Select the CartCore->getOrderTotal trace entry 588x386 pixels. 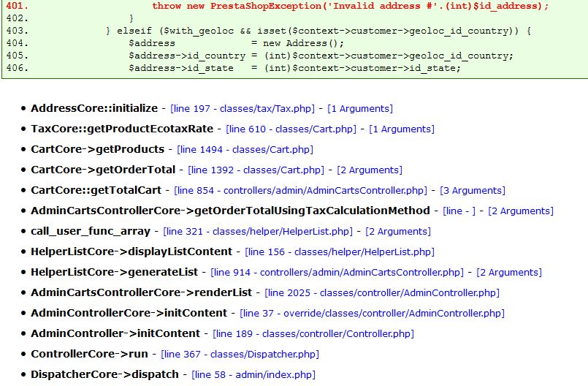[x=103, y=170]
